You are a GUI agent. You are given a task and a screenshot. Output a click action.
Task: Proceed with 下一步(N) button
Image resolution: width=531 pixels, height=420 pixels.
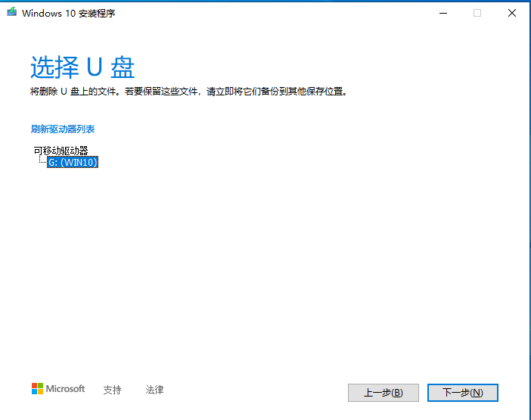click(x=463, y=393)
